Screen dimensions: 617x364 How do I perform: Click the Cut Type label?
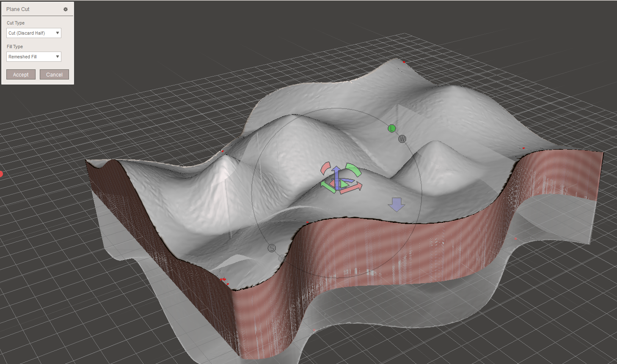[16, 23]
